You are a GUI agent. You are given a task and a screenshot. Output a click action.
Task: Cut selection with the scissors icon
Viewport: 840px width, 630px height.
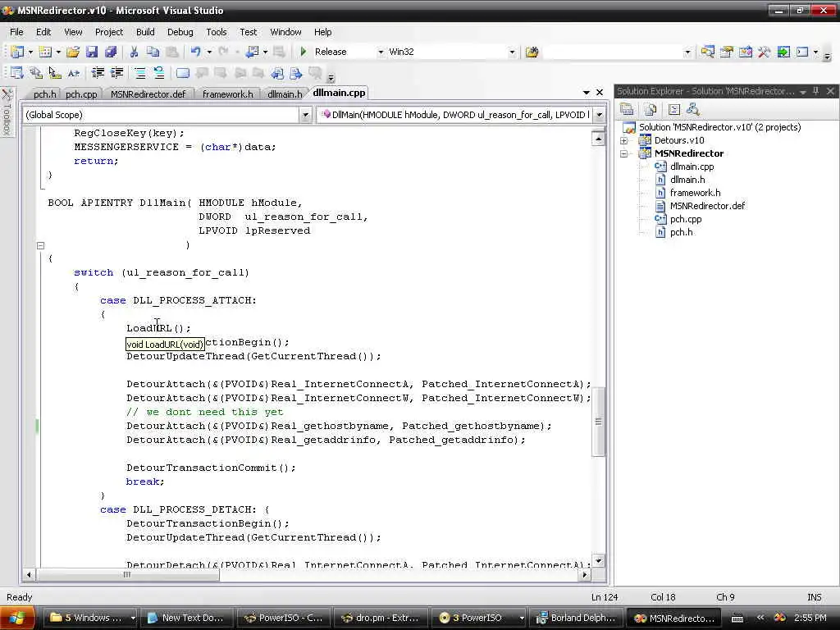point(134,52)
